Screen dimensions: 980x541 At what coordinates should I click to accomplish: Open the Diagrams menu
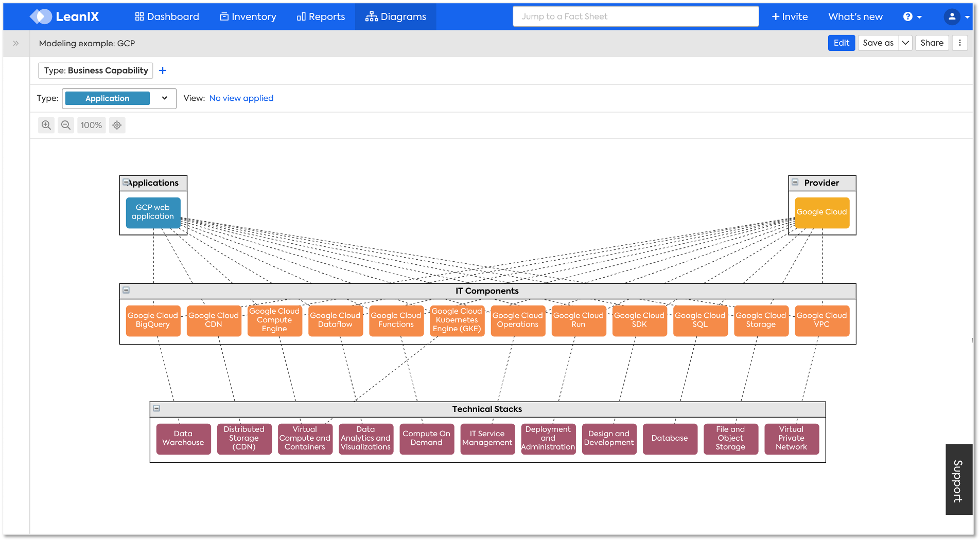click(396, 16)
